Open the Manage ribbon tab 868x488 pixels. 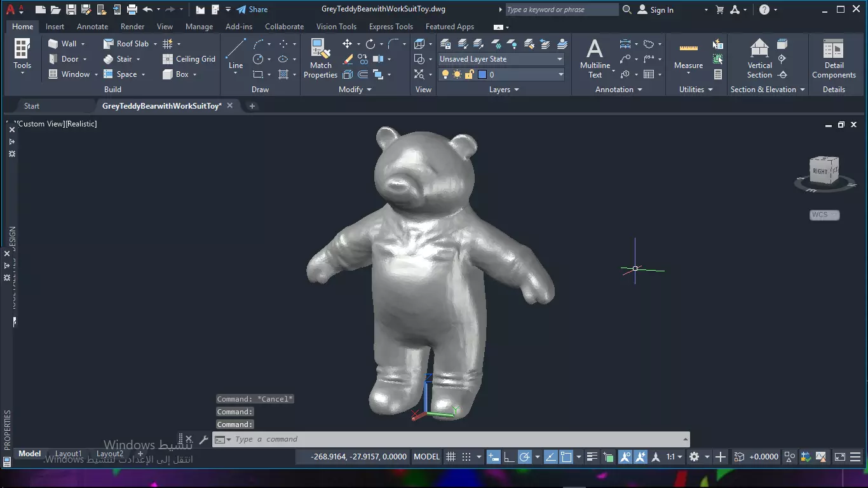[x=199, y=27]
